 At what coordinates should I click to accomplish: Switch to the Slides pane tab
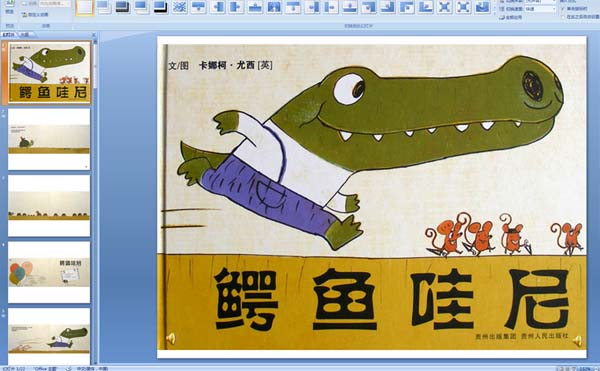(9, 34)
